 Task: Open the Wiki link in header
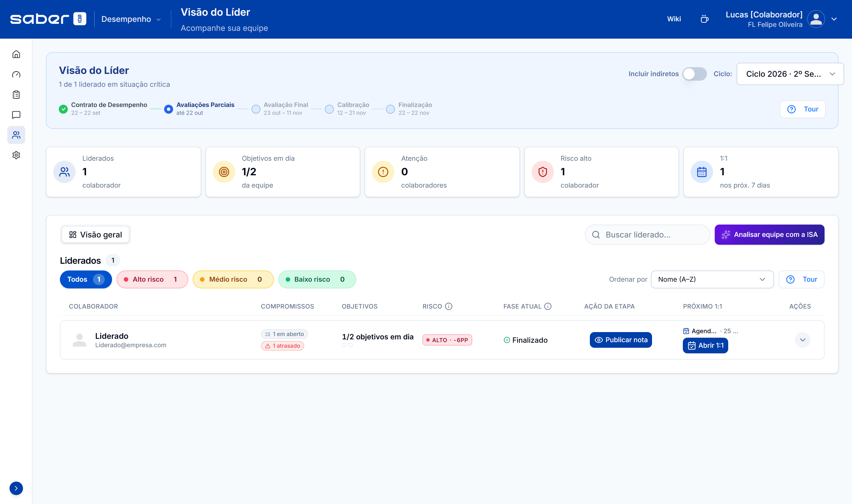tap(674, 19)
